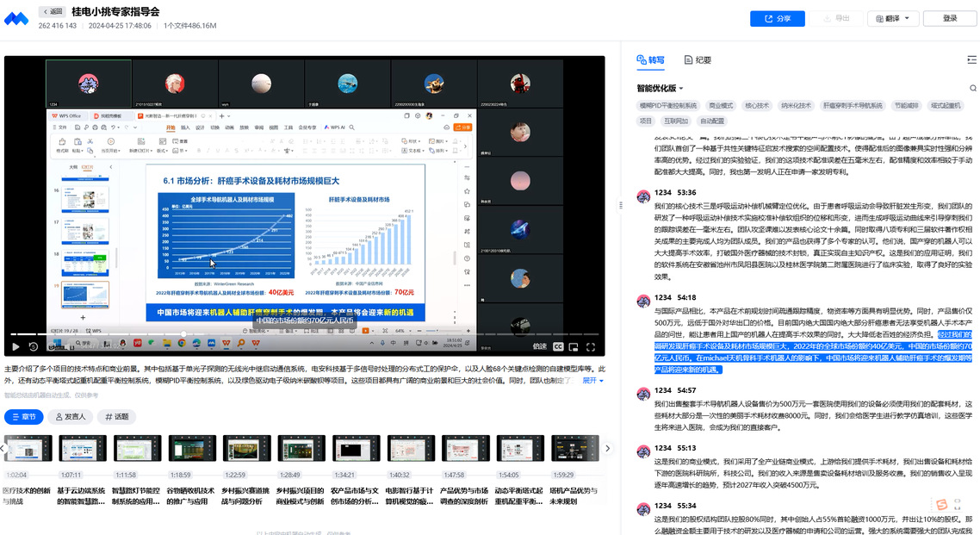Open the 翻译 translate dropdown

pyautogui.click(x=893, y=18)
